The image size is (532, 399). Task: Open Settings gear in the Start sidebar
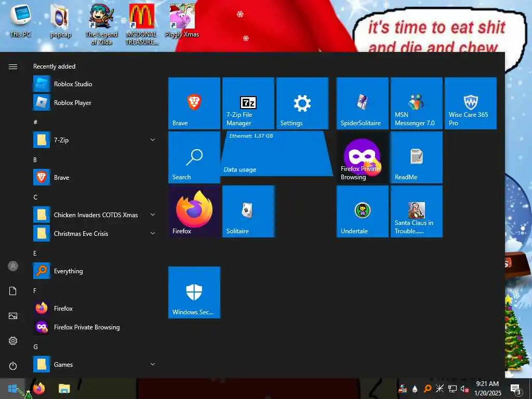point(13,341)
